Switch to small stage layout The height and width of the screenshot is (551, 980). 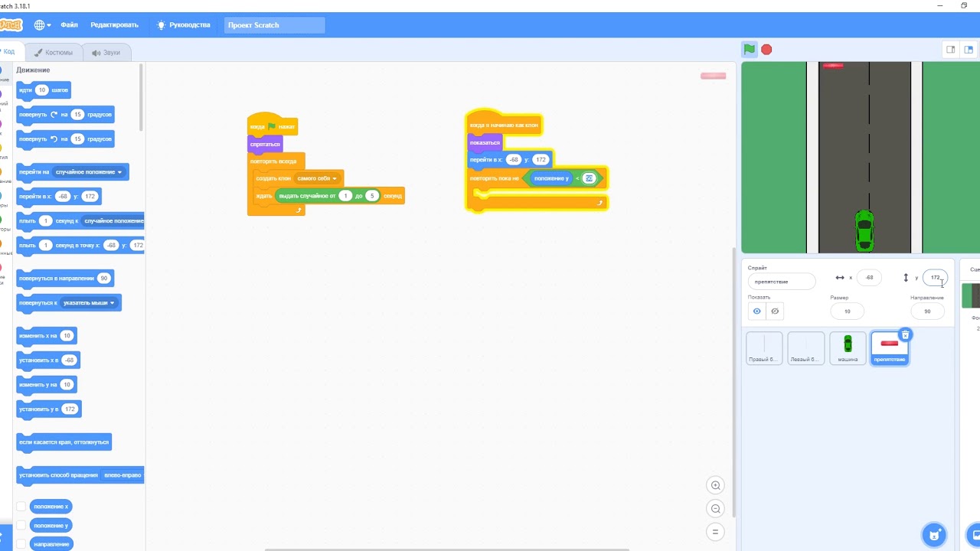coord(950,50)
